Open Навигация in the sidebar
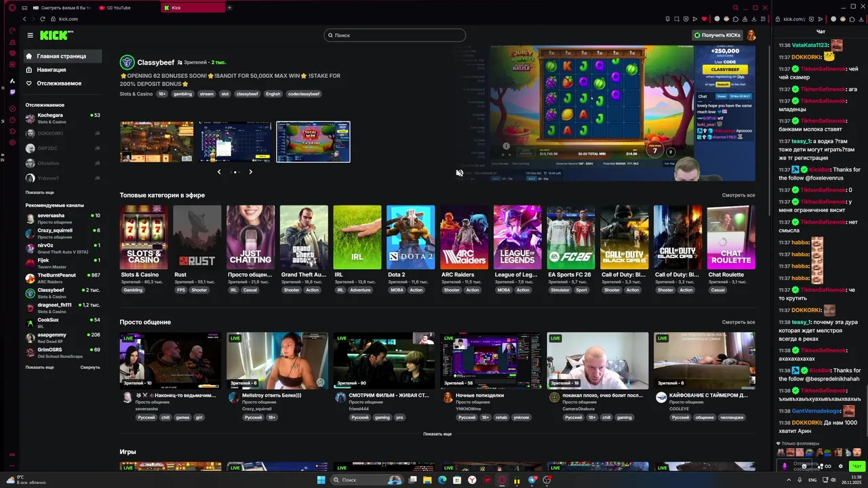The width and height of the screenshot is (868, 488). [52, 70]
